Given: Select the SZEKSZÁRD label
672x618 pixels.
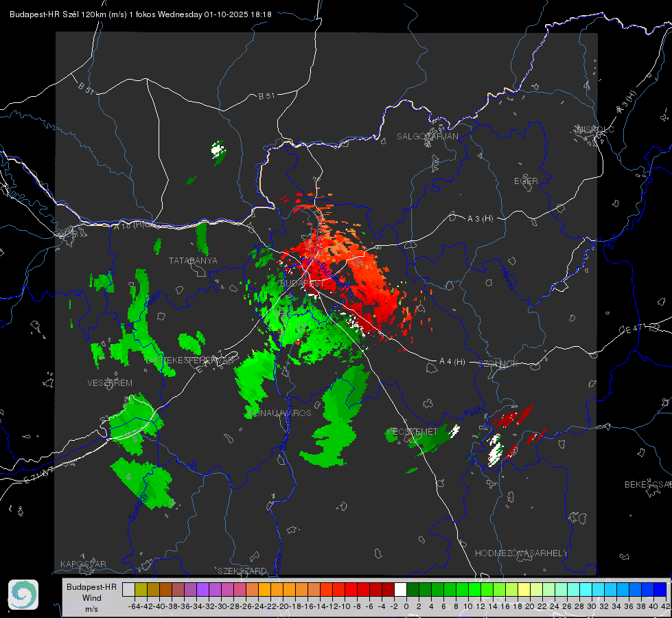Looking at the screenshot, I should tap(242, 571).
